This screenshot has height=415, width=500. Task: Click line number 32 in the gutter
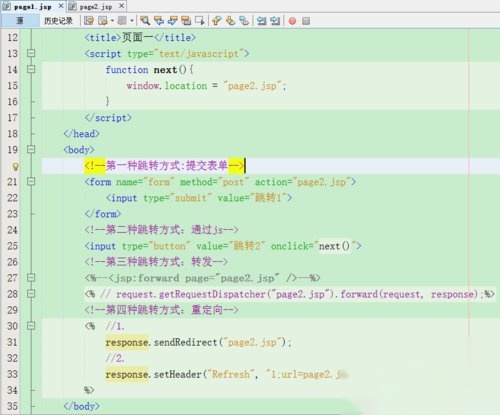coord(12,358)
